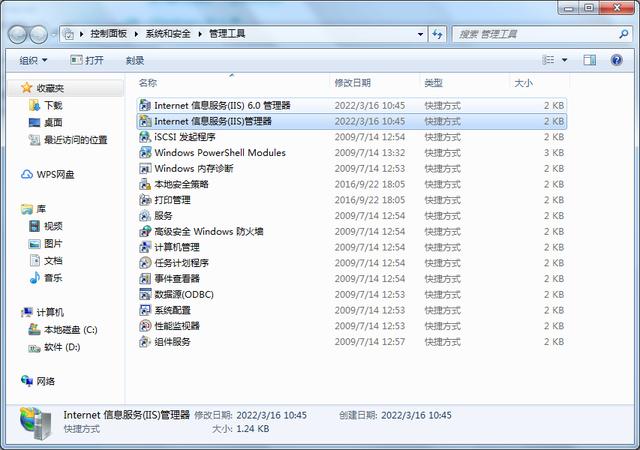Screen dimensions: 640x450
Task: Open the 下载 folder in favorites
Action: (x=45, y=105)
